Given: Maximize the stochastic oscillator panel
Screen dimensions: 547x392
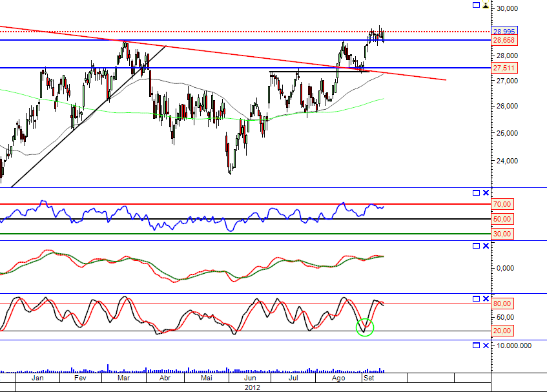Looking at the screenshot, I should tap(476, 299).
